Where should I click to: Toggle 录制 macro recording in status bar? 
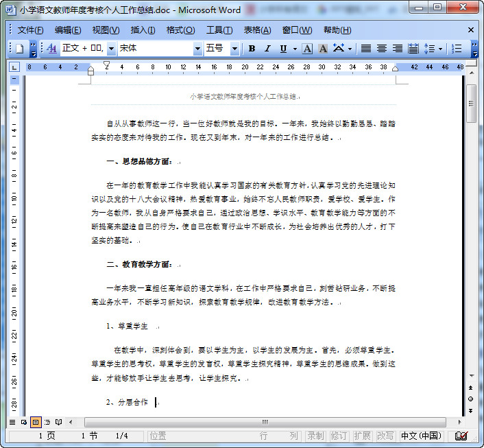point(315,436)
